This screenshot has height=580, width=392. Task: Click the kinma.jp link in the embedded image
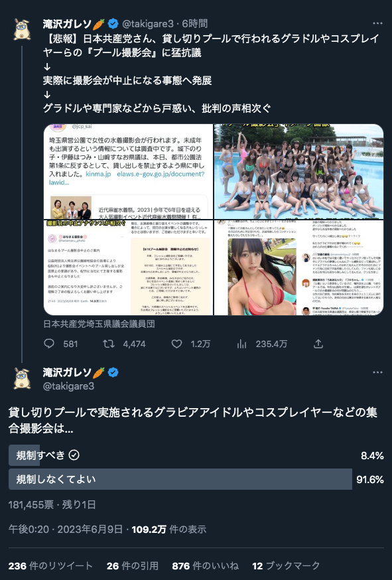98,174
